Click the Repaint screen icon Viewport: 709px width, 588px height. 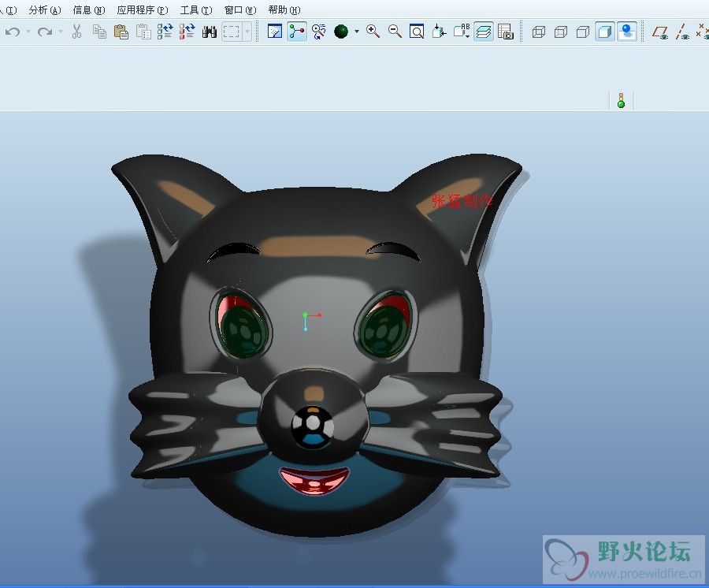(275, 32)
